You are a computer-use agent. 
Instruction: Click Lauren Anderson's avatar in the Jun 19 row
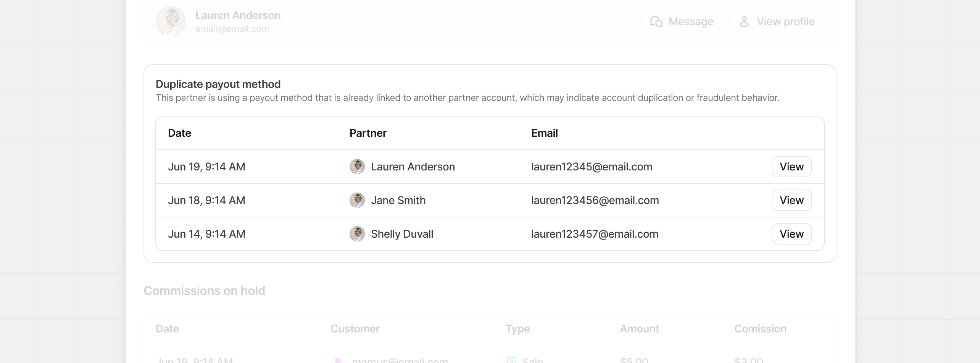(357, 167)
